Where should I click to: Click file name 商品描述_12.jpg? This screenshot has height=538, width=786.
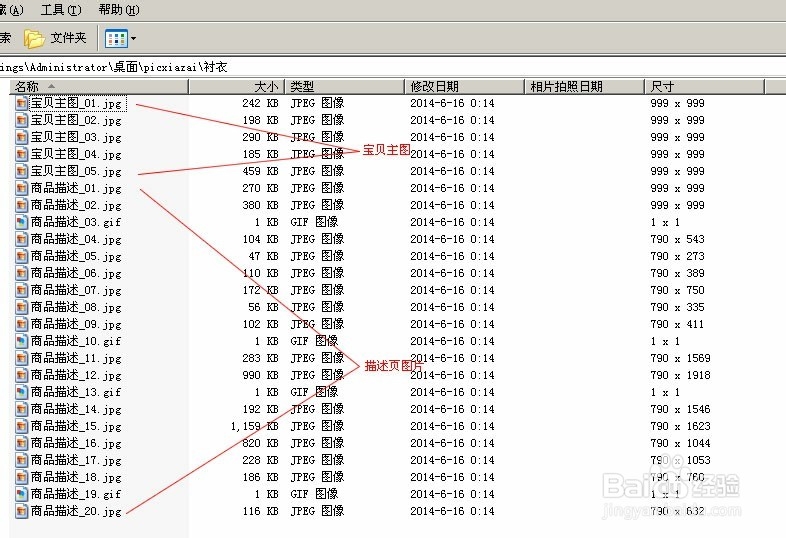tap(76, 376)
